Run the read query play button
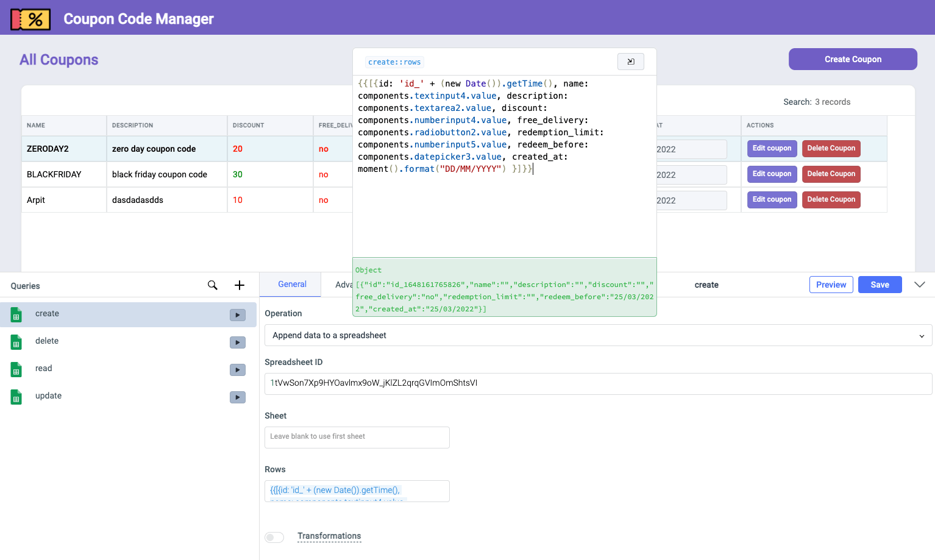The image size is (935, 560). coord(238,370)
